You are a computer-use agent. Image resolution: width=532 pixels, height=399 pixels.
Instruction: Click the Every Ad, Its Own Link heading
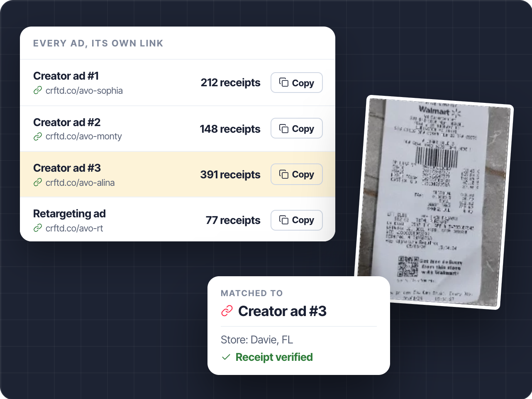point(98,43)
